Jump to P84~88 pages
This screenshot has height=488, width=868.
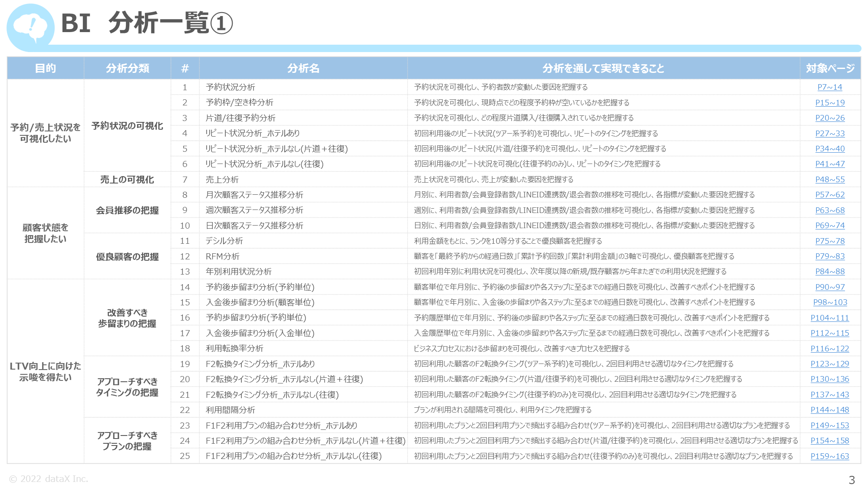[x=830, y=272]
